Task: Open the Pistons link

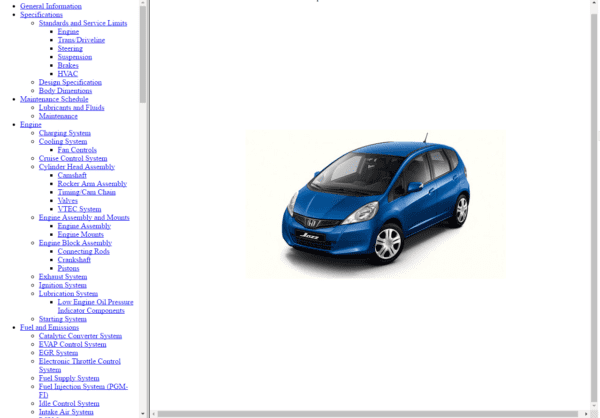Action: [68, 268]
